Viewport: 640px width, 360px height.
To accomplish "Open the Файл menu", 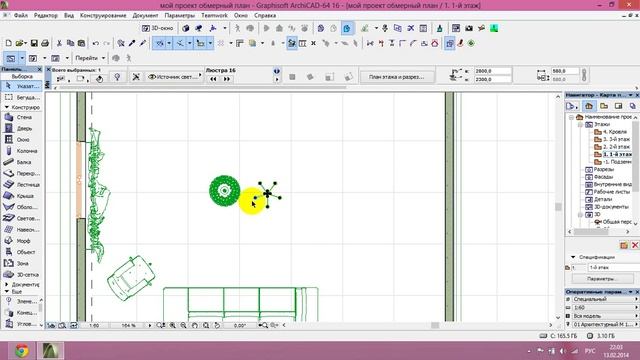I will pos(21,16).
